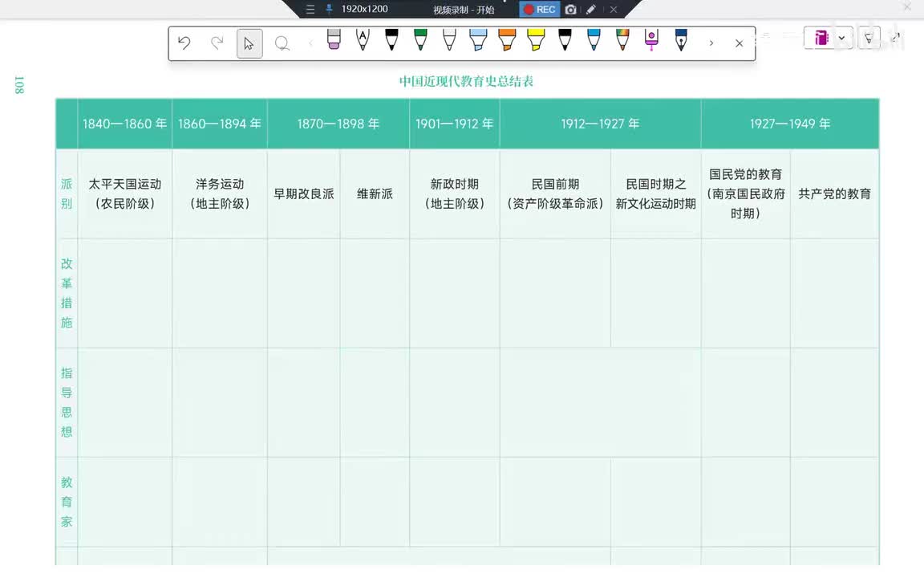Screen dimensions: 924x578
Task: Show previous pens with left chevron
Action: 310,43
